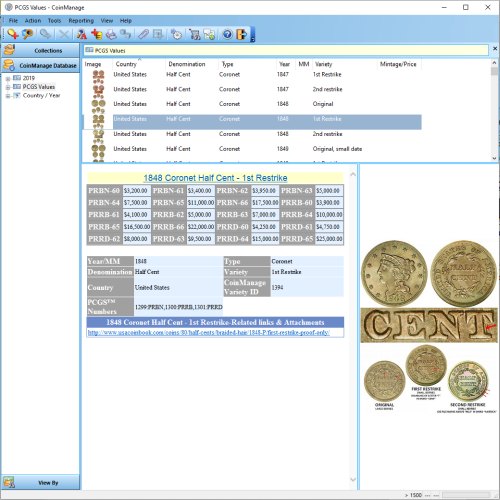
Task: Click the grayed edit coin toolbar icon
Action: coord(45,34)
